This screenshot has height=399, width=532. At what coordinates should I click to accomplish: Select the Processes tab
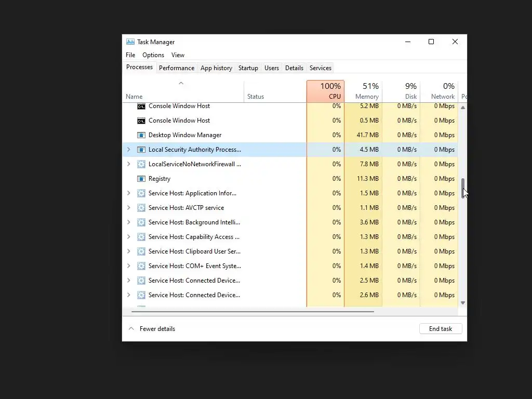click(x=139, y=67)
